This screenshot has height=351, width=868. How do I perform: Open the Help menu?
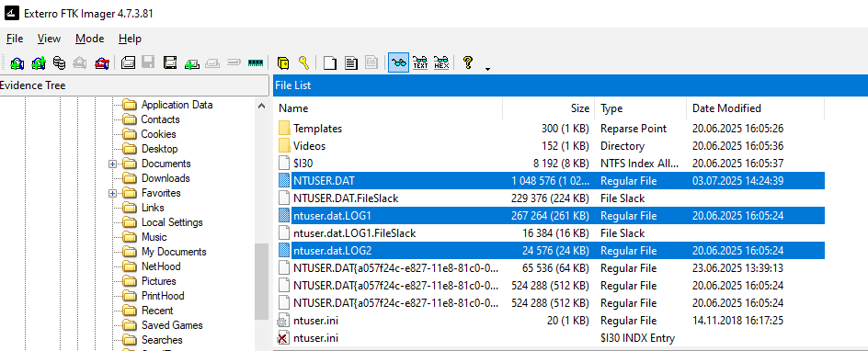tap(130, 39)
